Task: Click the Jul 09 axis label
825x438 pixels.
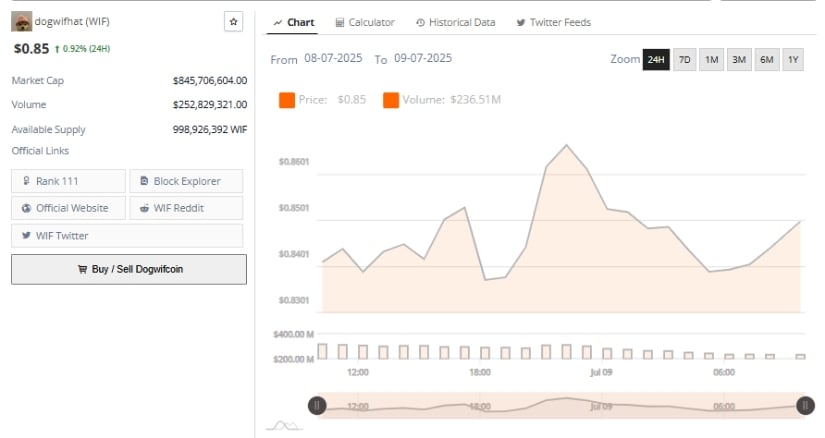Action: [x=601, y=372]
